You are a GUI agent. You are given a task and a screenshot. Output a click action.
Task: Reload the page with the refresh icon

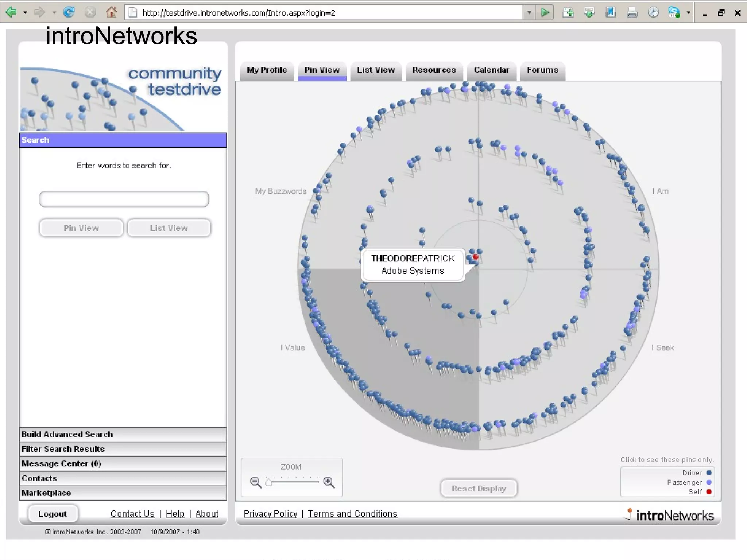pos(69,12)
